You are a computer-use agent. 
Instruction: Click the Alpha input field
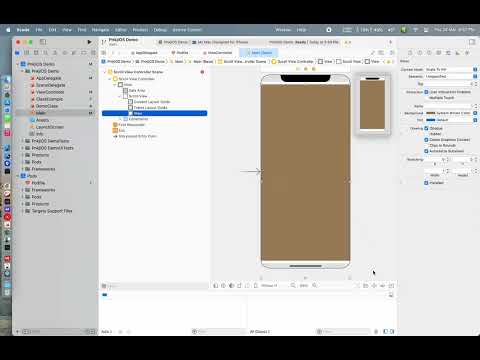[x=449, y=106]
